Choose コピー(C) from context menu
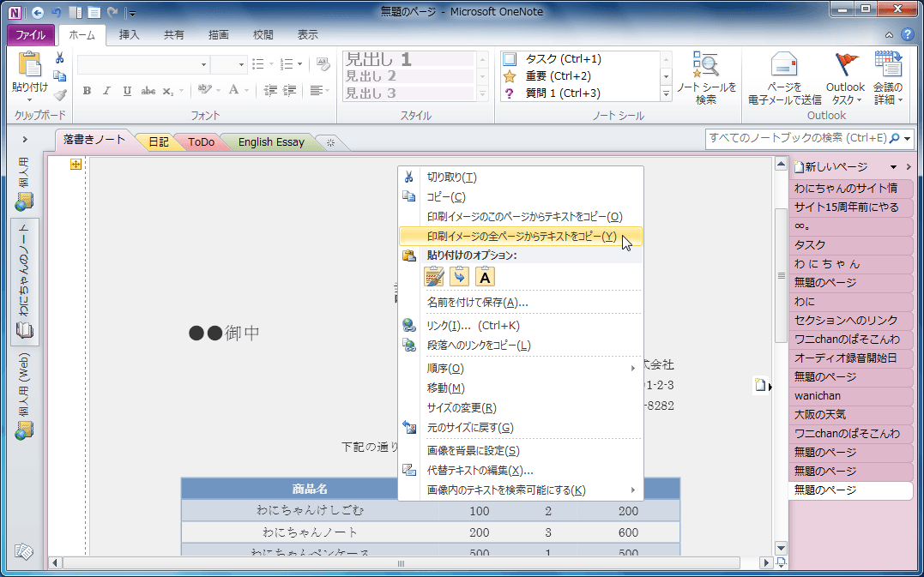924x577 pixels. point(521,197)
